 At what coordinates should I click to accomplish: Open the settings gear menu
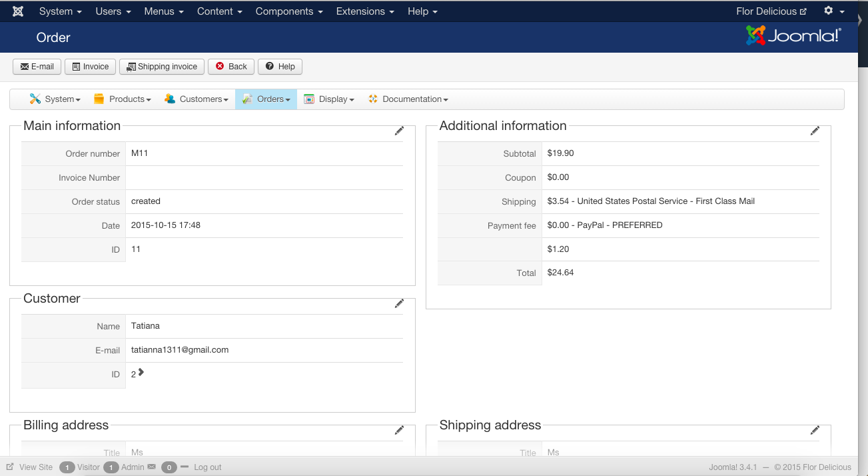[833, 11]
